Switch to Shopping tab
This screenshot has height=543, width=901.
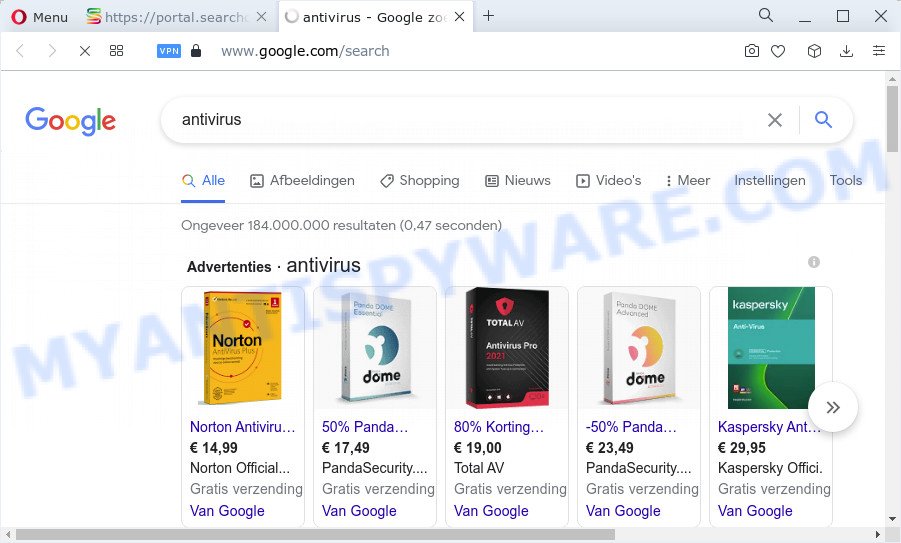click(419, 180)
